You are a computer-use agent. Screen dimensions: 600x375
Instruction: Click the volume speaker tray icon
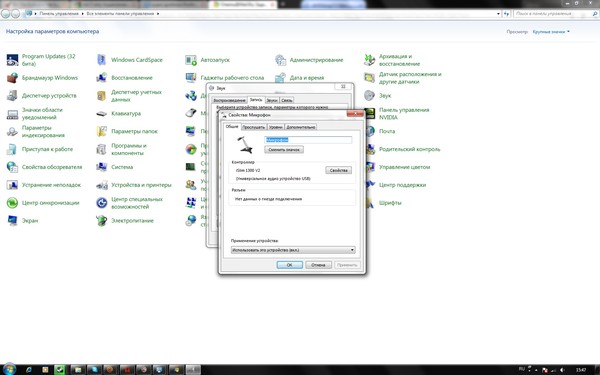tap(562, 370)
